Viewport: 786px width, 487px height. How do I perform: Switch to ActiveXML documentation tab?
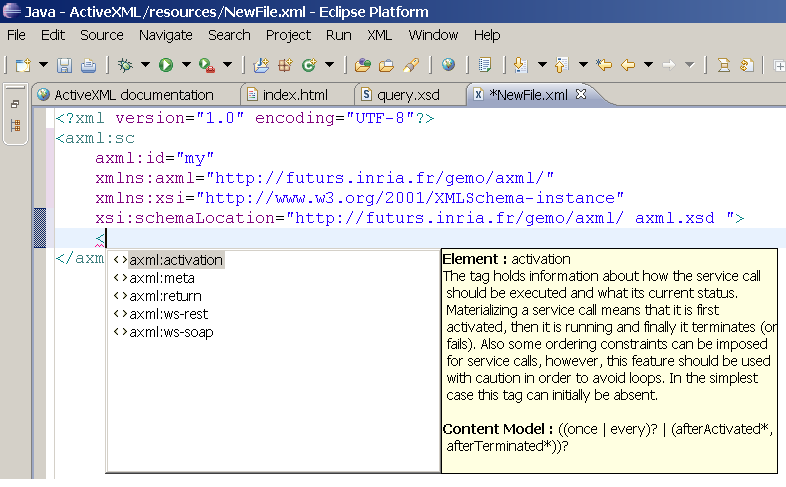pyautogui.click(x=133, y=95)
